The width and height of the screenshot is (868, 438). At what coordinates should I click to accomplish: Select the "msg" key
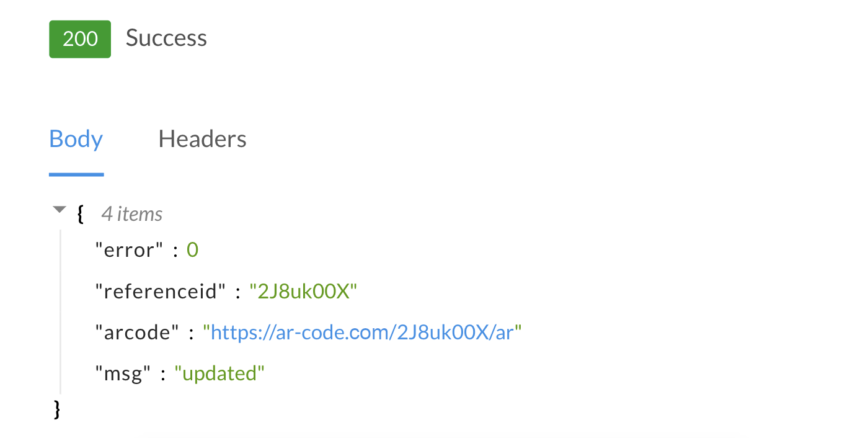point(123,373)
